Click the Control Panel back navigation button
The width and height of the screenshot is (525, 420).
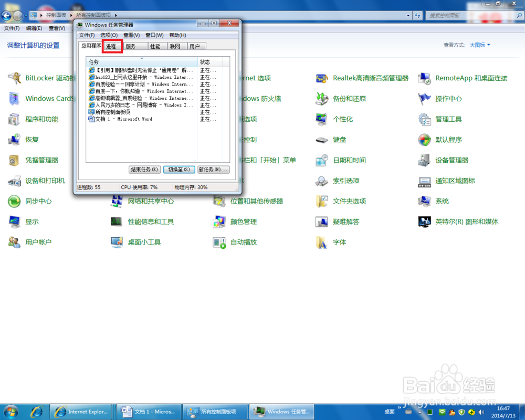pyautogui.click(x=6, y=15)
